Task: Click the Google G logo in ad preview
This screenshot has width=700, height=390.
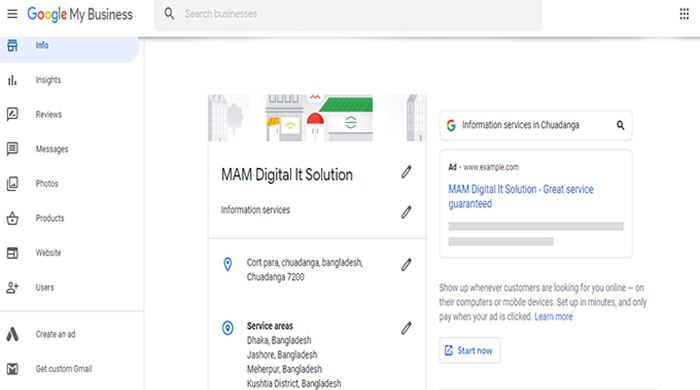Action: tap(451, 125)
